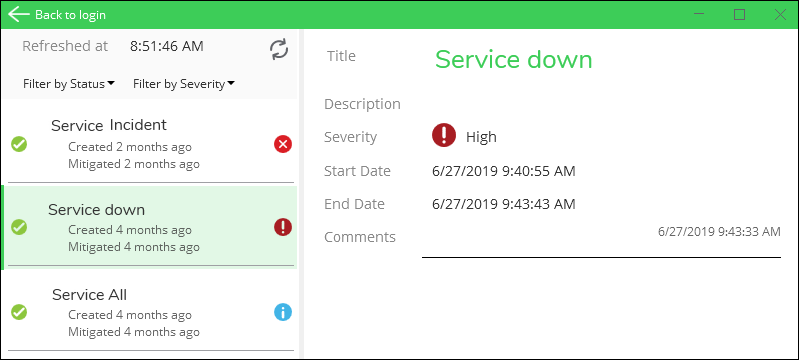Refresh the incident list
The image size is (799, 360).
(x=279, y=49)
